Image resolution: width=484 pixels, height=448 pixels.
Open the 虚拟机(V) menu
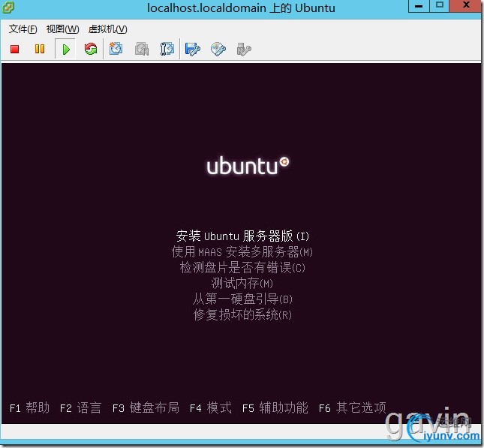[107, 29]
